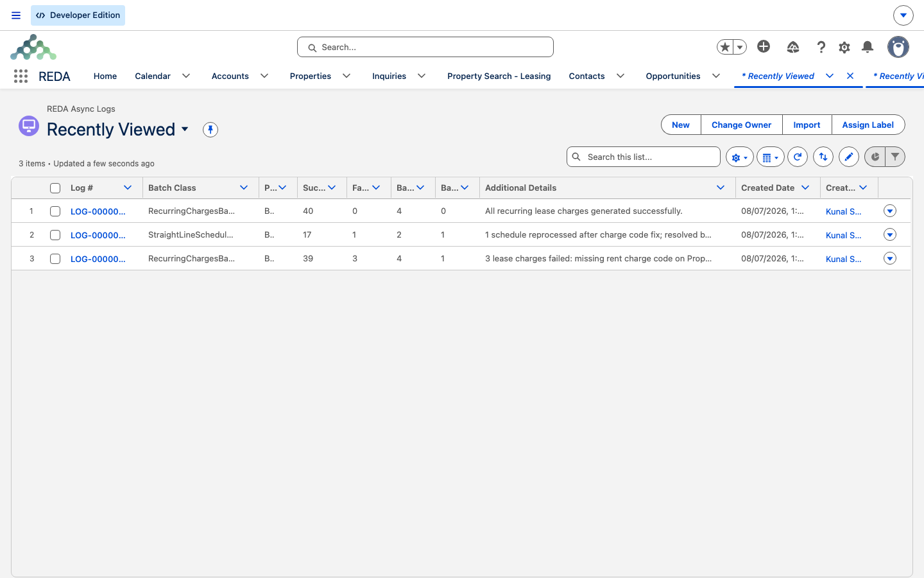Expand the Recently Viewed list view picker
Viewport: 924px width, 578px height.
pyautogui.click(x=185, y=129)
